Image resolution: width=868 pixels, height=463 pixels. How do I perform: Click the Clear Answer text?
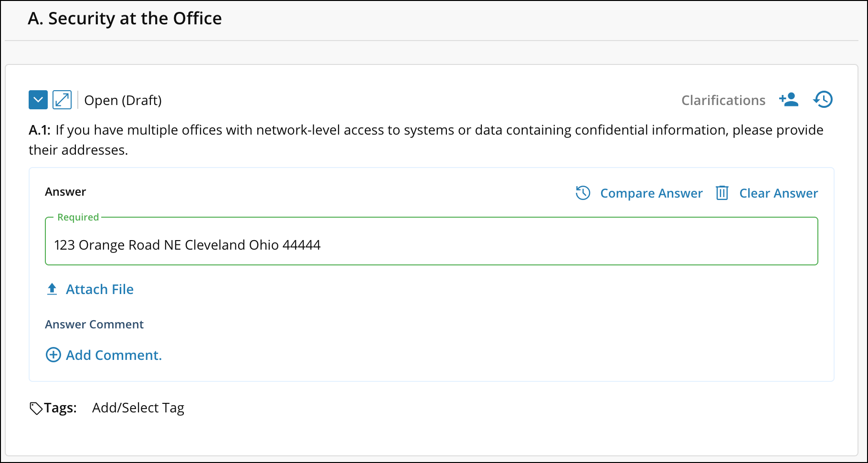click(x=778, y=193)
